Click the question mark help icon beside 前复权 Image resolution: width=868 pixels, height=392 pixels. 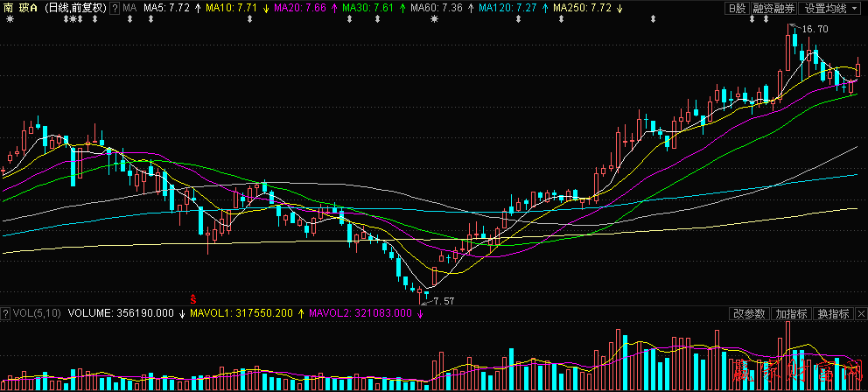click(115, 8)
